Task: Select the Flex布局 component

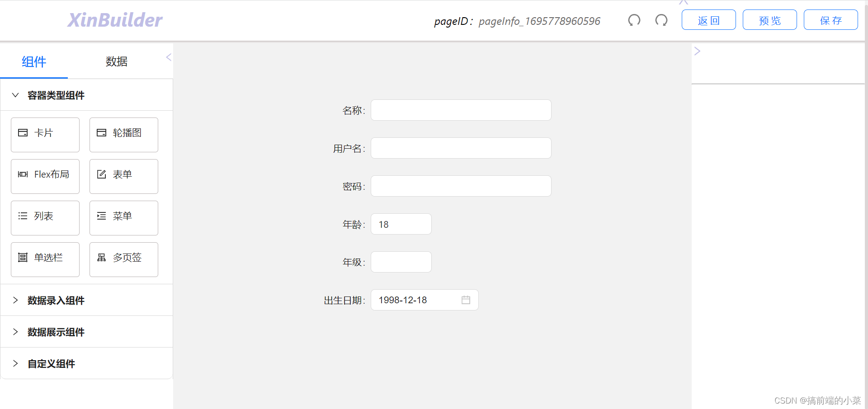Action: (45, 176)
